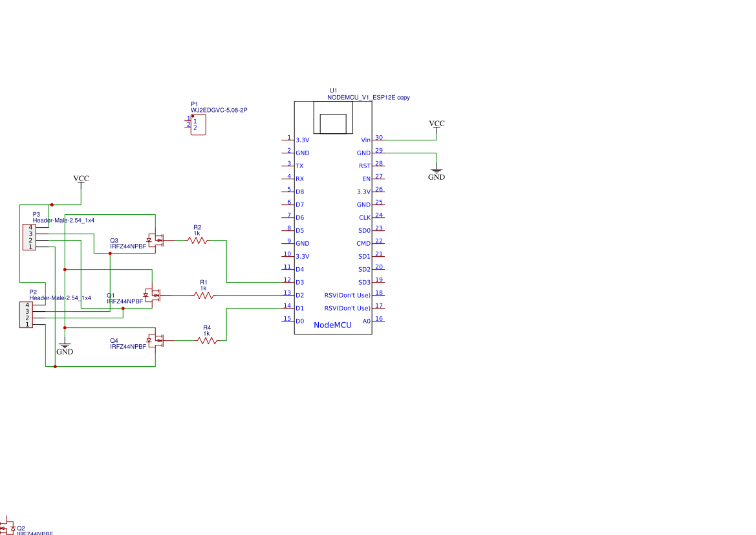756x535 pixels.
Task: Click the 3.3V label at pin 1
Action: 302,140
